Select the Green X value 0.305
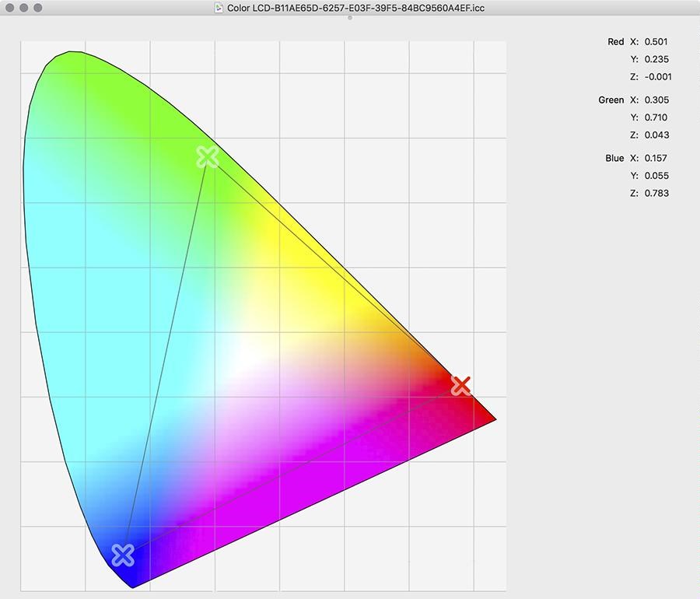Viewport: 700px width, 599px height. point(656,100)
